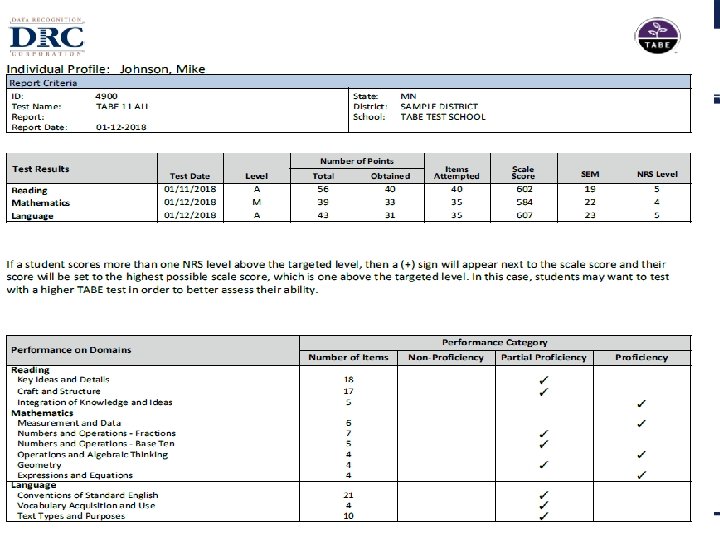Click the DRC corporation logo

coord(47,37)
